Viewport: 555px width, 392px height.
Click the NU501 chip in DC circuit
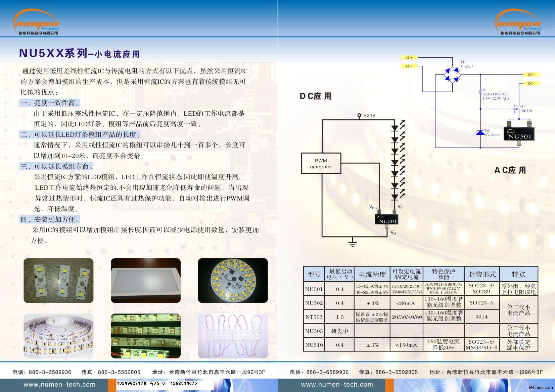point(386,219)
